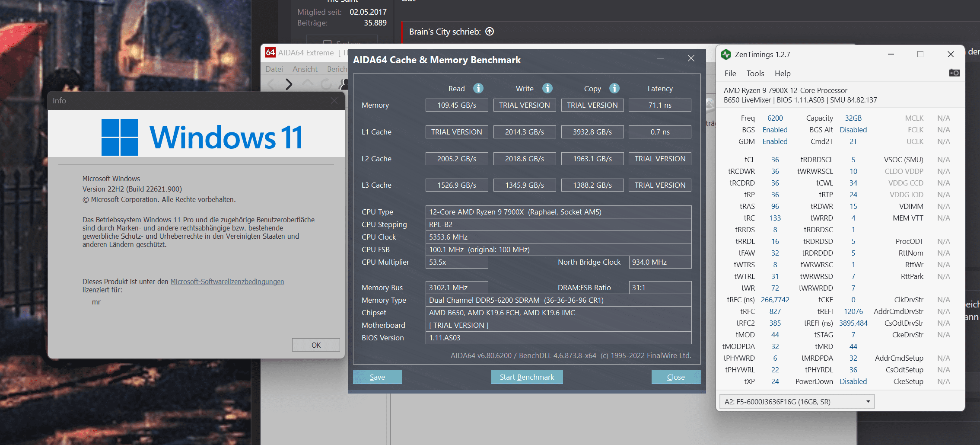Open ZenTimings Tools menu
Screen dimensions: 980x445
[755, 74]
